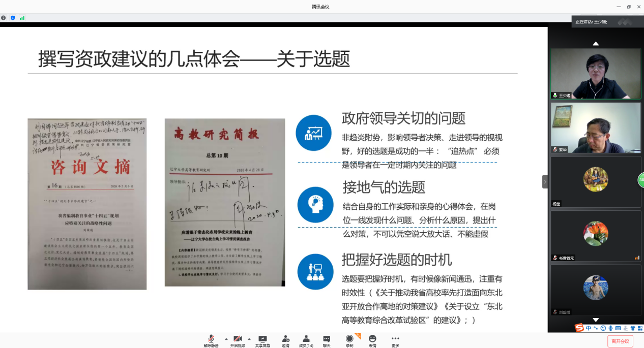Expand audio options arrow beside microphone
Viewport: 644px width, 348px height.
coord(226,338)
